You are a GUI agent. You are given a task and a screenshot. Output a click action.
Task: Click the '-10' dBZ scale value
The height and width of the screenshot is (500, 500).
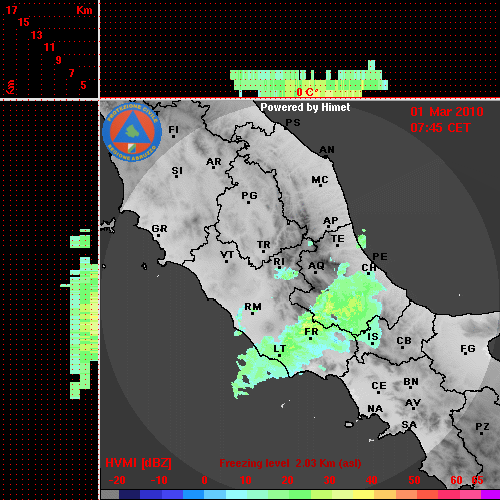point(159,480)
